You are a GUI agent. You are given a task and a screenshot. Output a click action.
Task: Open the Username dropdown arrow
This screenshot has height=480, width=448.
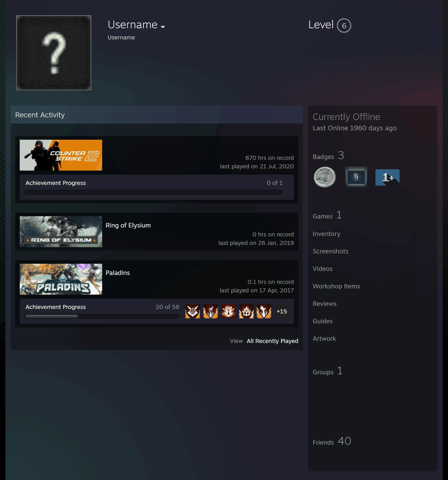coord(163,27)
